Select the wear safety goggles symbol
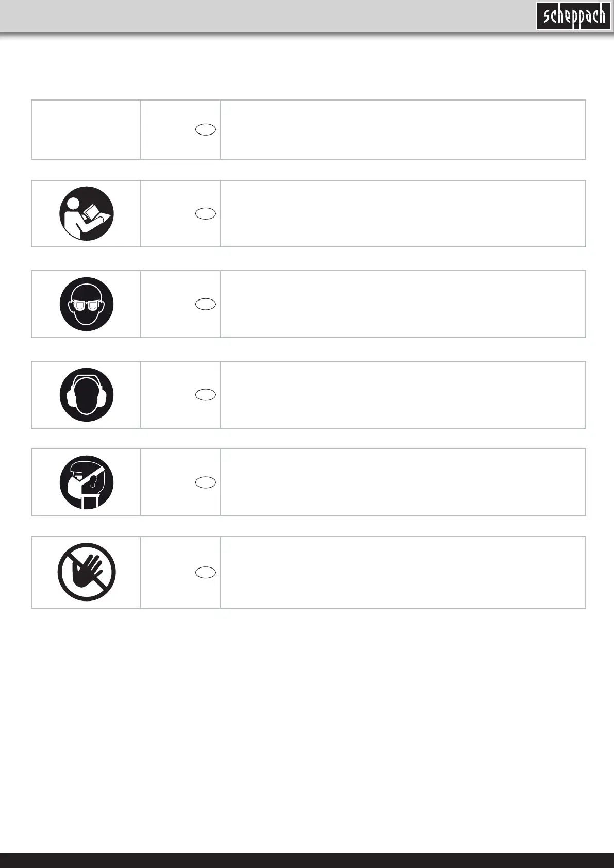The height and width of the screenshot is (868, 614). (86, 304)
